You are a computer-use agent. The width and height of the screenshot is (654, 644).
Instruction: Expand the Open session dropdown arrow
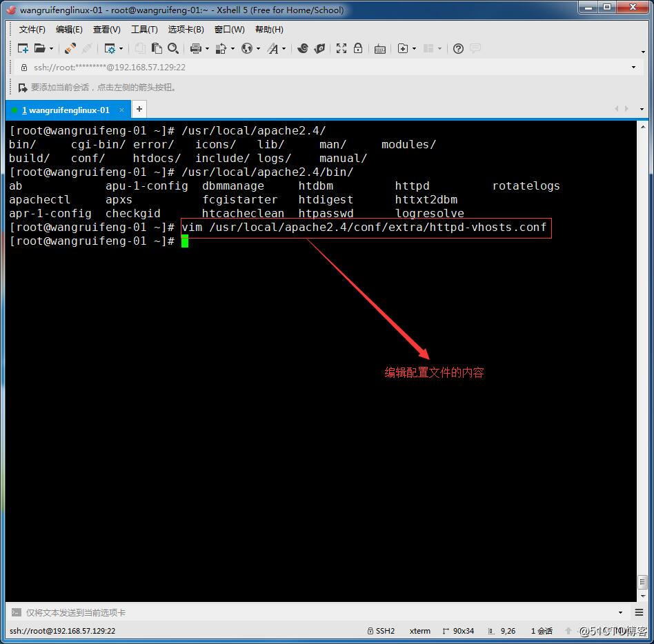click(51, 49)
